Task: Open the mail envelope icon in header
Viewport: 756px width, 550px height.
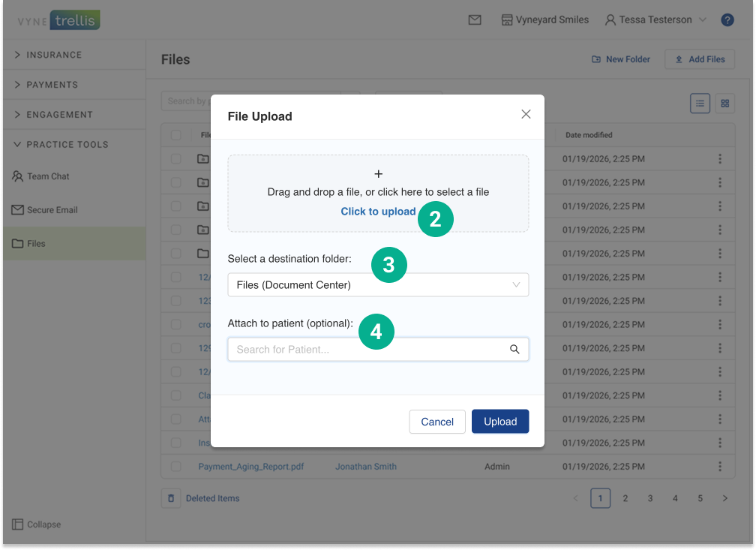Action: [x=475, y=20]
